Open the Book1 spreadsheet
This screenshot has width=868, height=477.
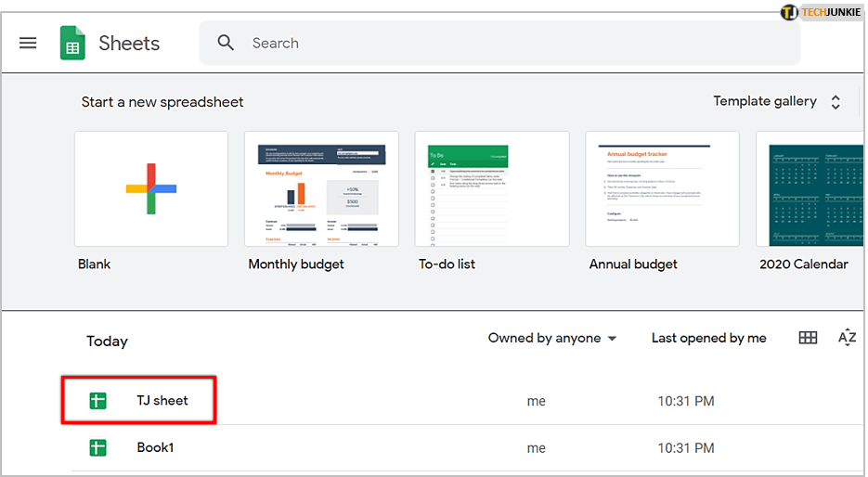point(155,447)
